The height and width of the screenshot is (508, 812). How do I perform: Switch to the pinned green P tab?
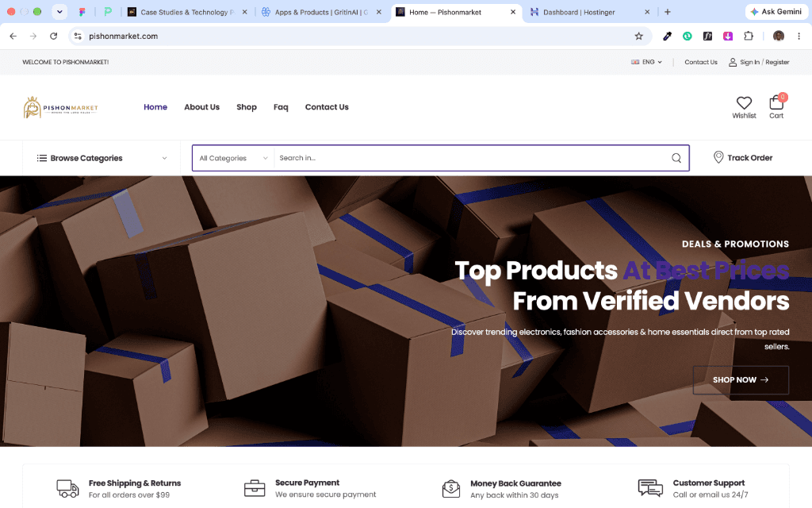(108, 12)
